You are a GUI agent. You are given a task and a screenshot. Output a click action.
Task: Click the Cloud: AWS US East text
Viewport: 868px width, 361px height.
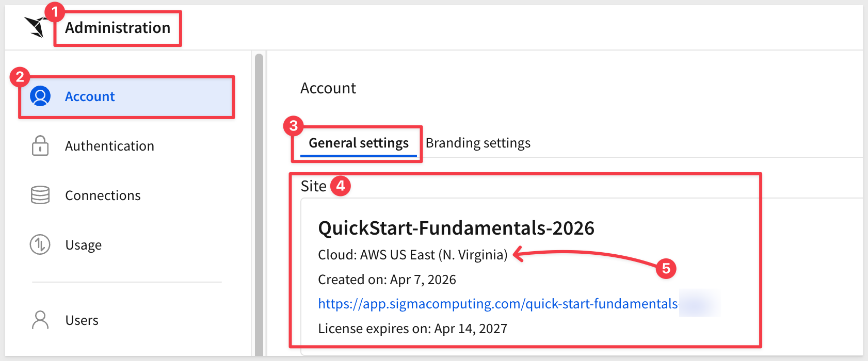[413, 255]
